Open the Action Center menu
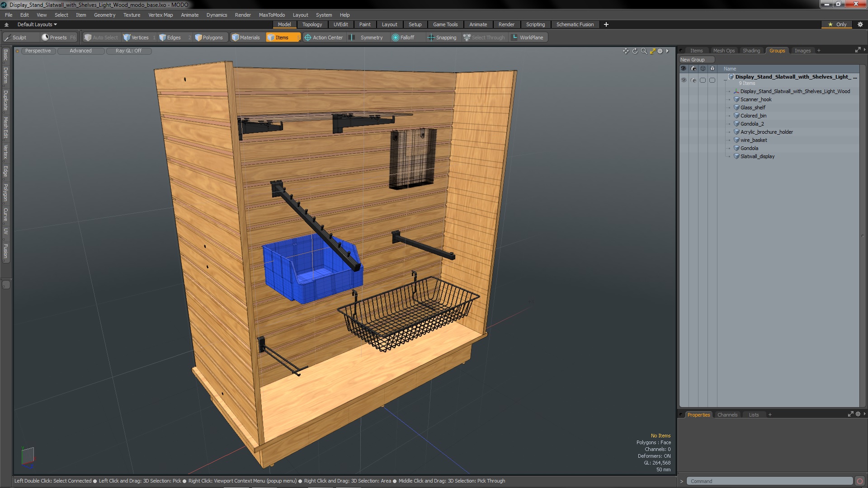Viewport: 868px width, 488px height. pyautogui.click(x=324, y=38)
